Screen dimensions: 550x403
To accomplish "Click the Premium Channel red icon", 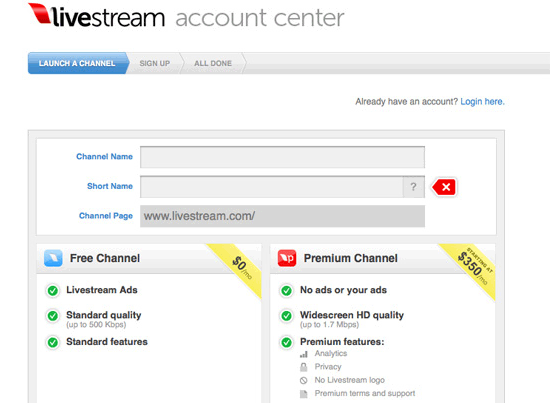I will (x=287, y=258).
